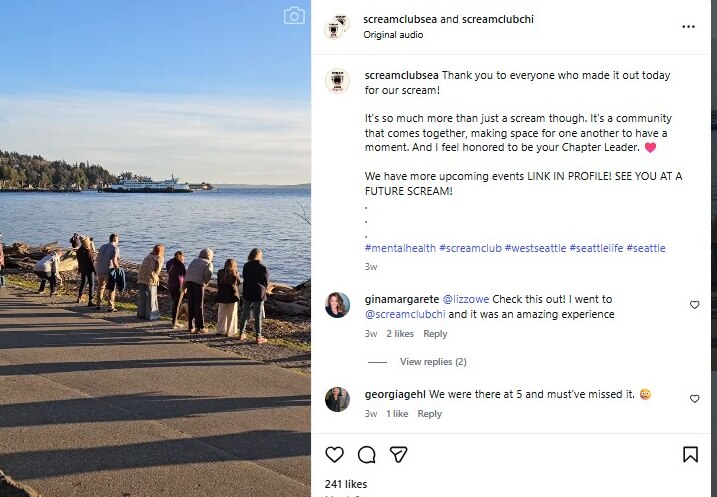Open comment bubble icon

pos(367,455)
